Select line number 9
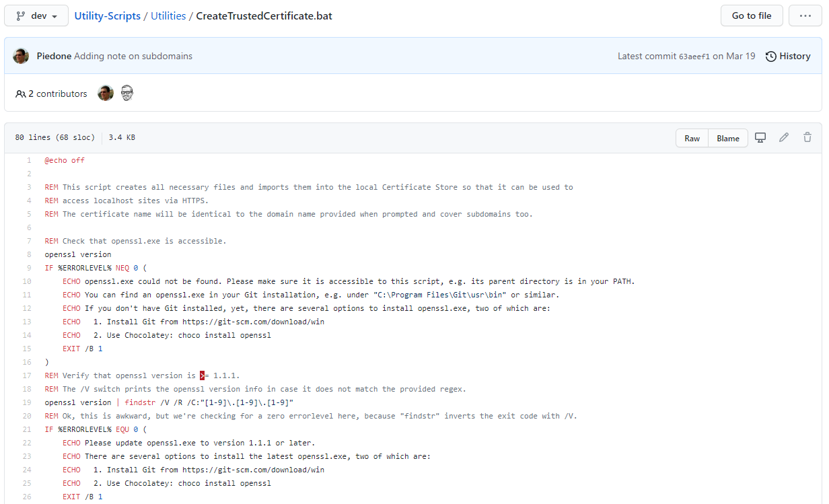 29,268
